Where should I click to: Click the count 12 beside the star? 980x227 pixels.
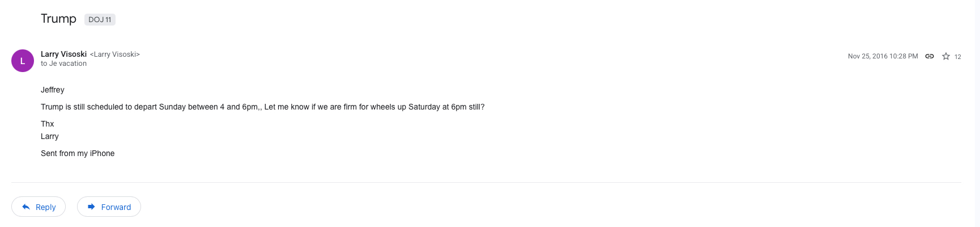pos(957,57)
